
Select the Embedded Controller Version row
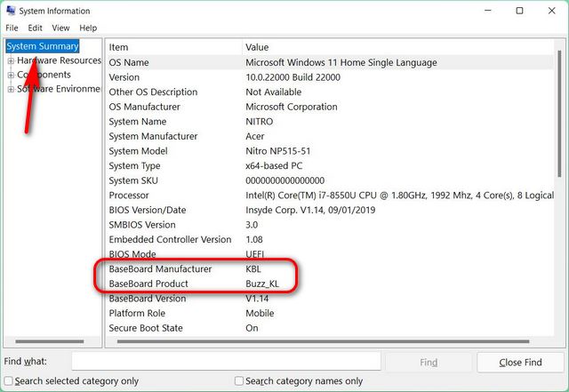[x=330, y=240]
